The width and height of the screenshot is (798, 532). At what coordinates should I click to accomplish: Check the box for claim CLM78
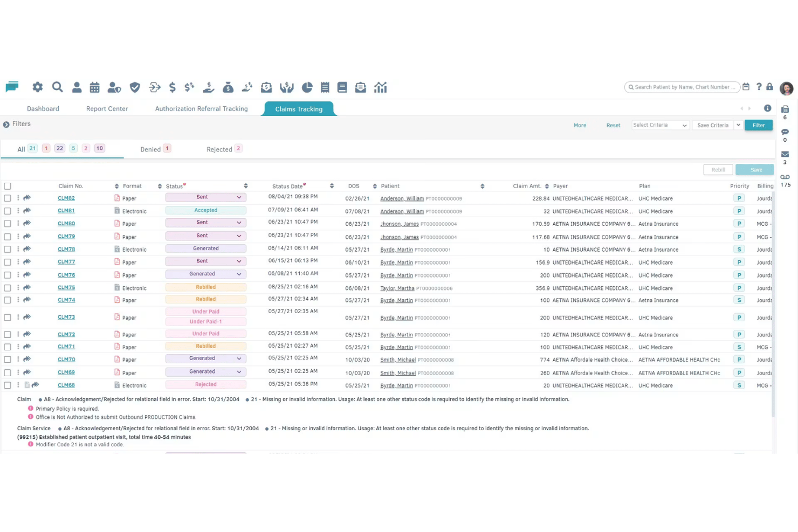tap(8, 250)
